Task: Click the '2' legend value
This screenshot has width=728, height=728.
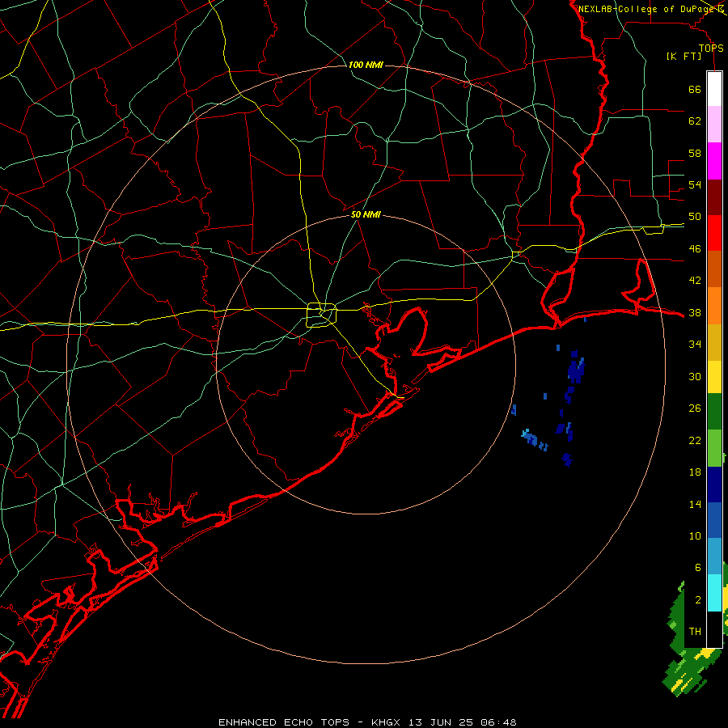Action: 697,600
